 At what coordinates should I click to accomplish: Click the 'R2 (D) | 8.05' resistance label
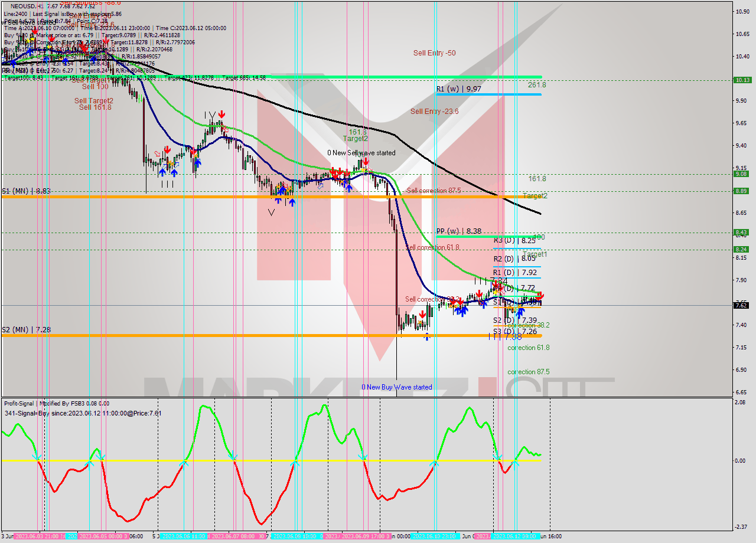pos(514,259)
